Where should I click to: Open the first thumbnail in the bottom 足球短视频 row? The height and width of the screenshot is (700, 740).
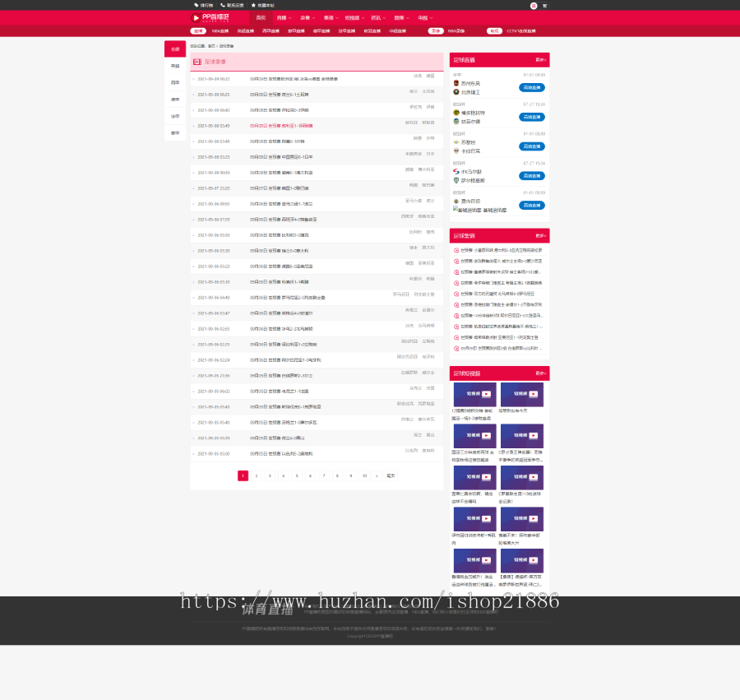click(x=474, y=561)
